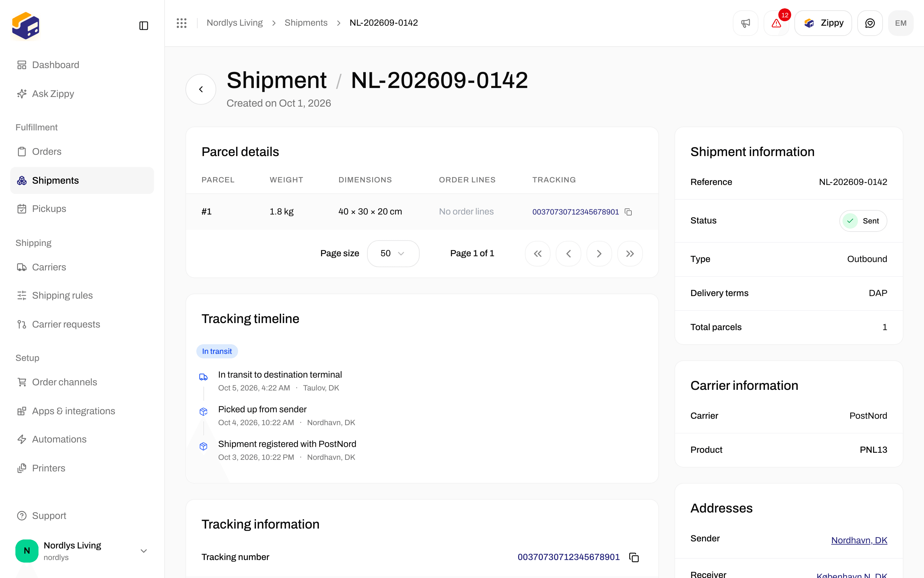
Task: Click 'No order lines' text
Action: coord(466,212)
